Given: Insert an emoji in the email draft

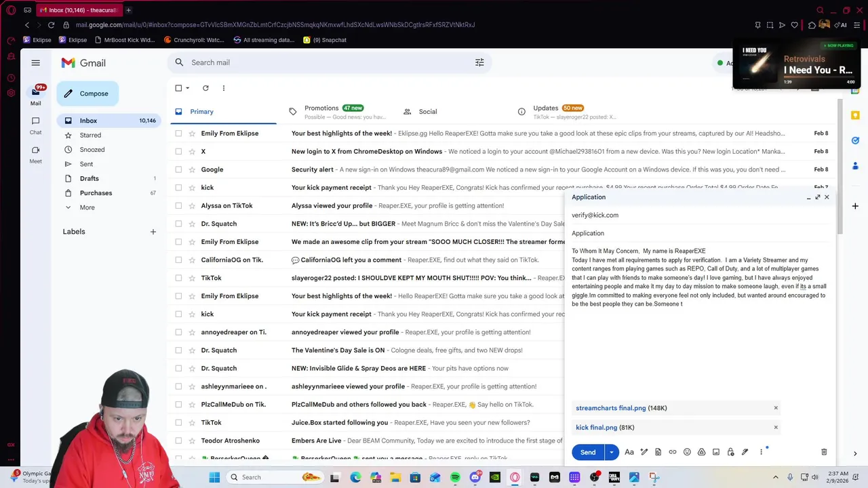Looking at the screenshot, I should coord(687,452).
